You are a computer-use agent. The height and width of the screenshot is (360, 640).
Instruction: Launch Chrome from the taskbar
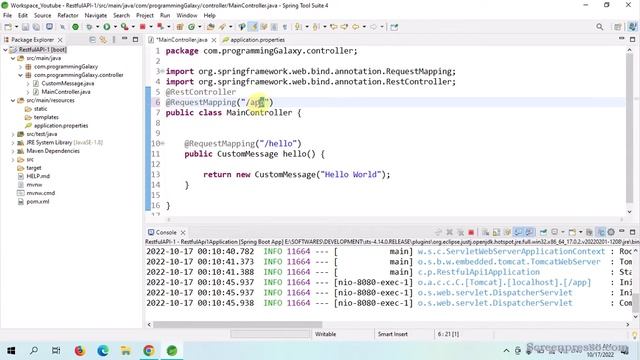coord(149,350)
